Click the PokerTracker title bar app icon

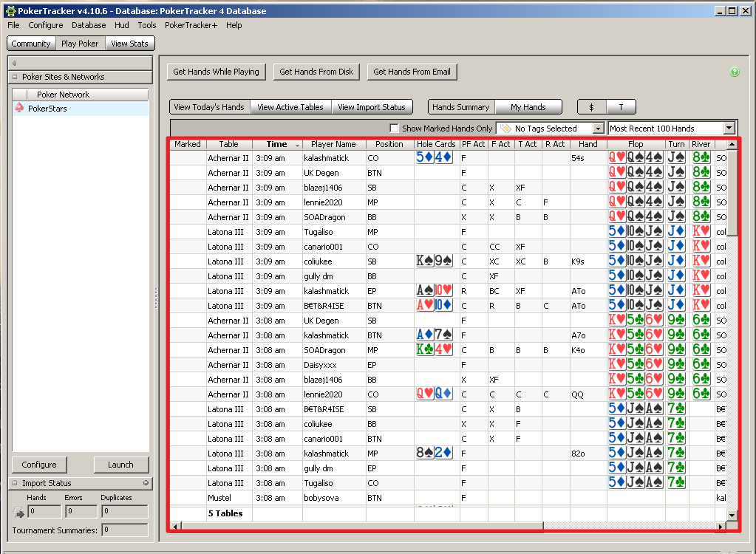coord(10,10)
